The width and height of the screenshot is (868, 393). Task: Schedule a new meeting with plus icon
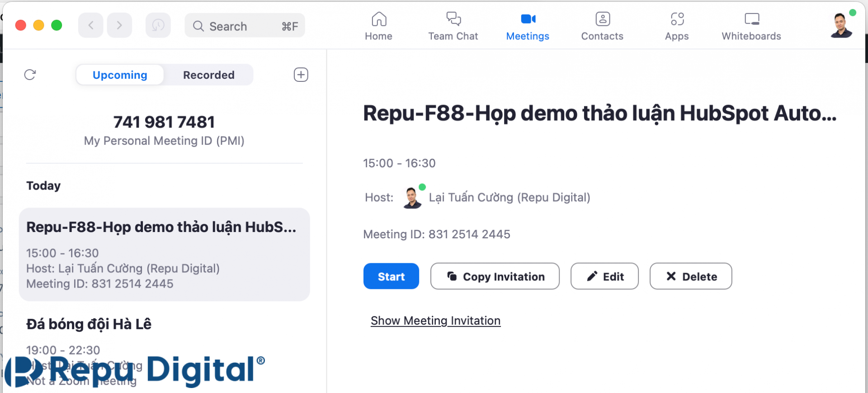[x=301, y=75]
